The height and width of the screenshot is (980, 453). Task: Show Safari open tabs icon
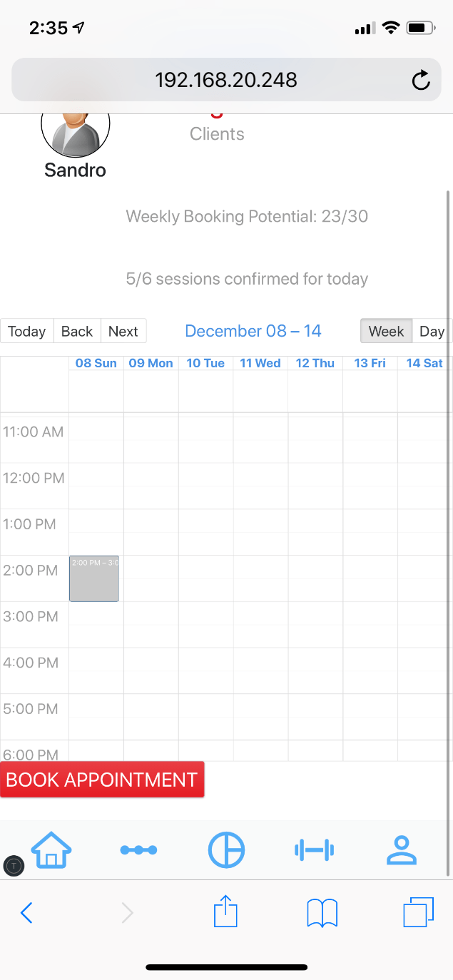pos(417,912)
